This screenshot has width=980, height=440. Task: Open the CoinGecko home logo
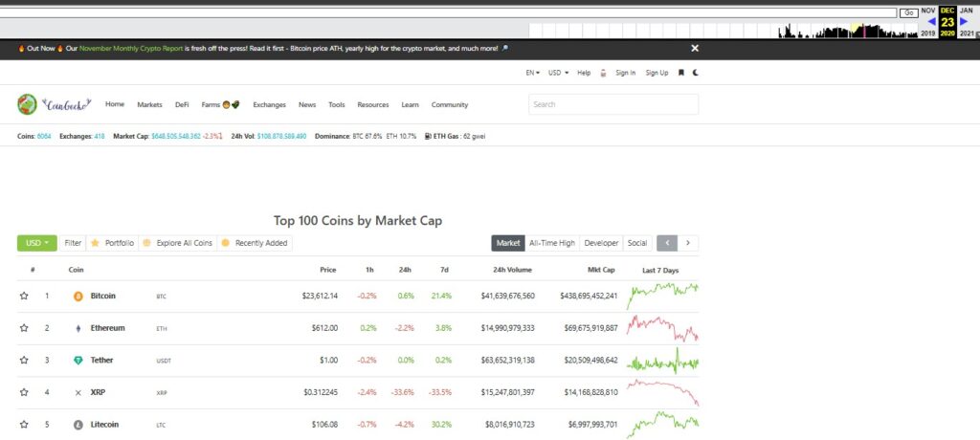pyautogui.click(x=55, y=104)
